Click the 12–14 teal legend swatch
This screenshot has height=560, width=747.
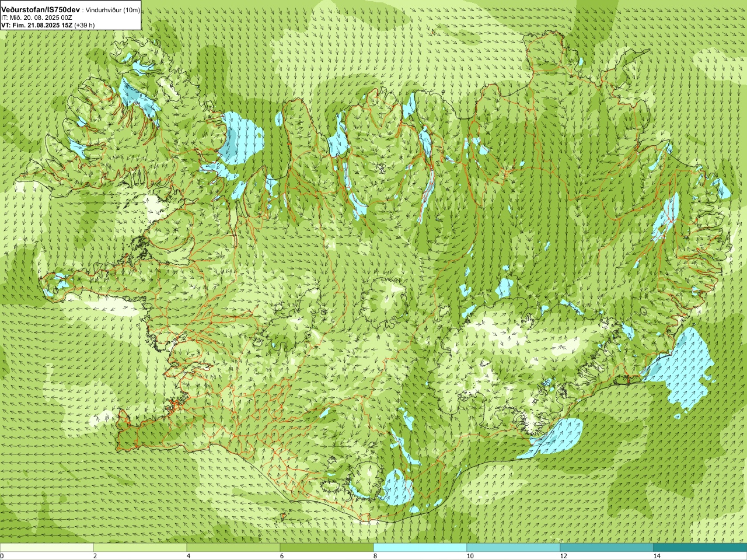click(x=607, y=548)
